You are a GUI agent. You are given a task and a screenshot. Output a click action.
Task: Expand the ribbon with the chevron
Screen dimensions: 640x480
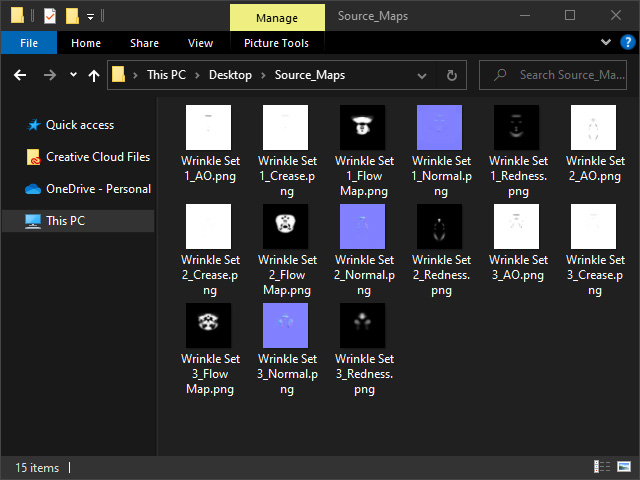coord(606,43)
